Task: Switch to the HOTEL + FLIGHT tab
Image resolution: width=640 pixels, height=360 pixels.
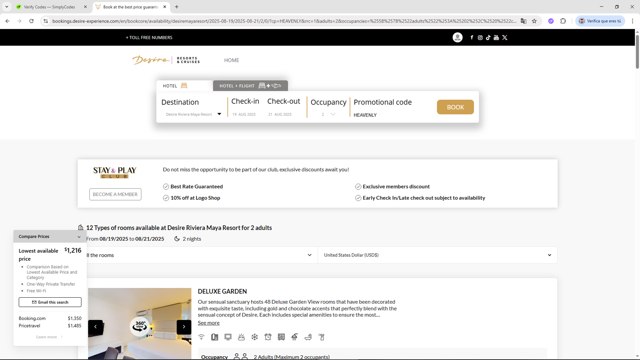Action: point(250,86)
